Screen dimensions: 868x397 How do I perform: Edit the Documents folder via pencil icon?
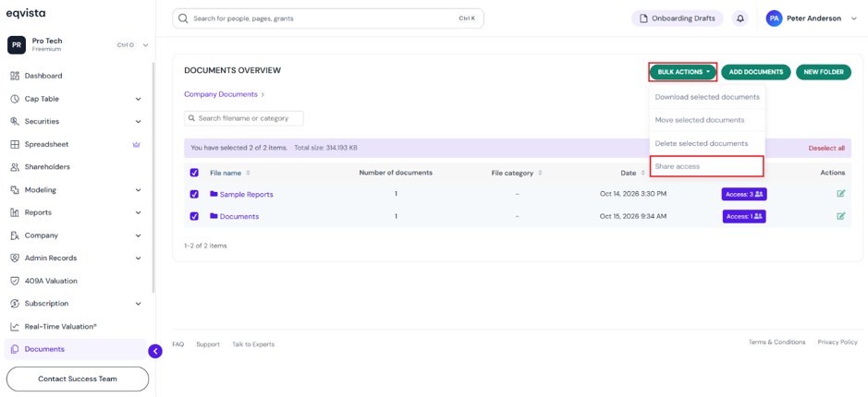click(x=841, y=216)
